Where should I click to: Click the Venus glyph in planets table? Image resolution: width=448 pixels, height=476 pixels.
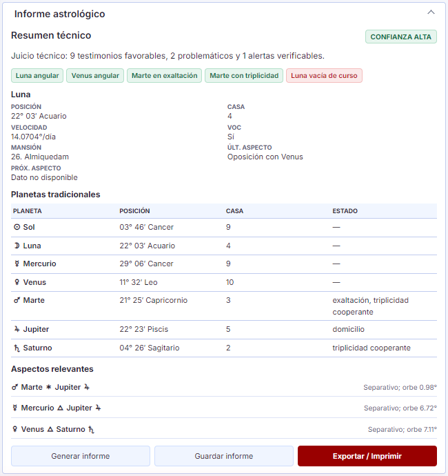(17, 282)
